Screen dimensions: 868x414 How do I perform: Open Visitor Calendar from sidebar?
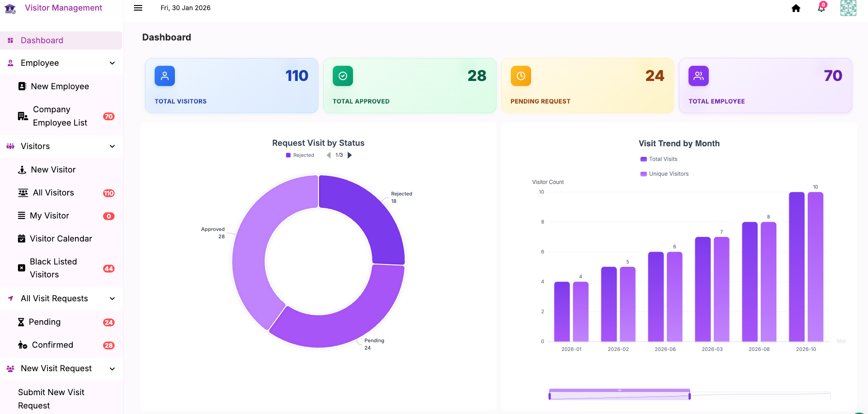point(61,239)
